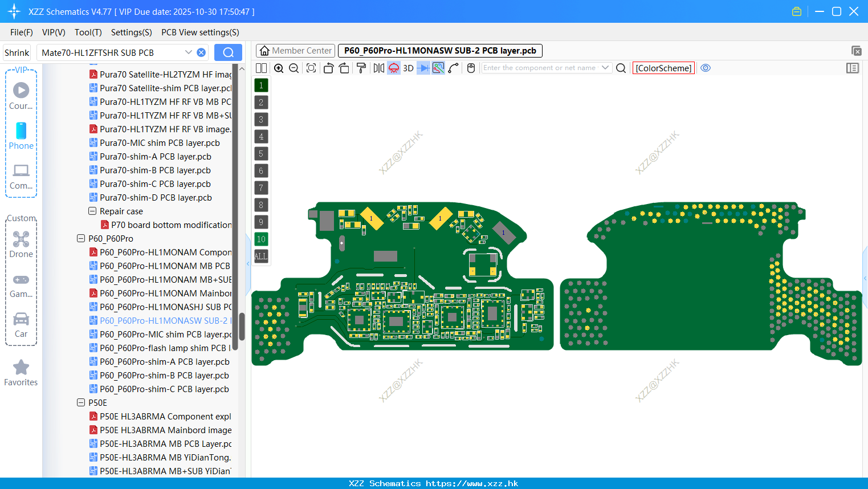Viewport: 868px width, 489px height.
Task: Click the mouse settings icon
Action: [471, 68]
